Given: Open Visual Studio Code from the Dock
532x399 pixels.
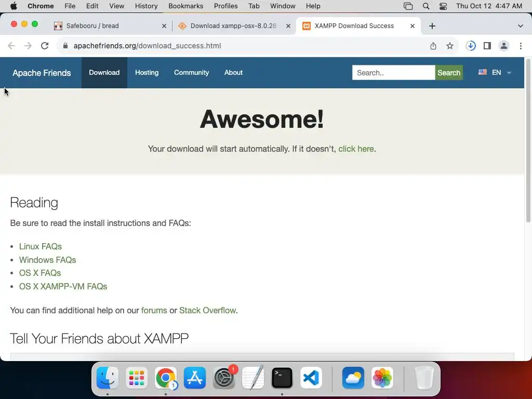Looking at the screenshot, I should (x=311, y=378).
